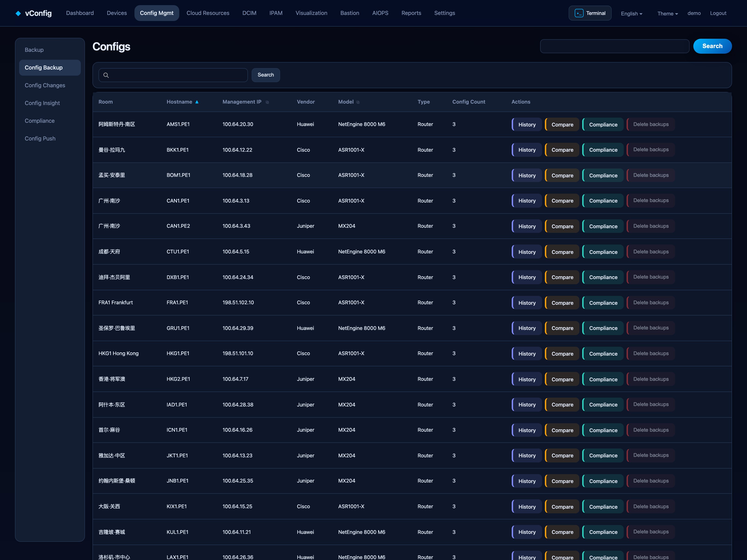
Task: Go to the Devices nav item
Action: point(117,13)
